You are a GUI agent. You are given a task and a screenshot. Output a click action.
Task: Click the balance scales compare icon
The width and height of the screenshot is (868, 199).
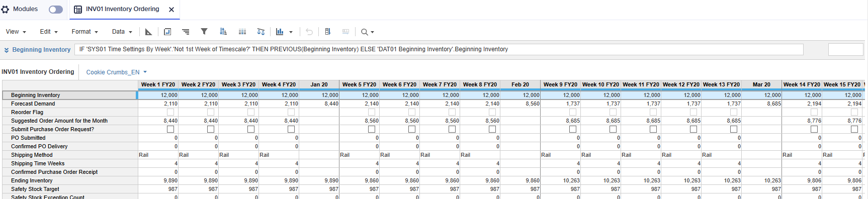pos(261,32)
